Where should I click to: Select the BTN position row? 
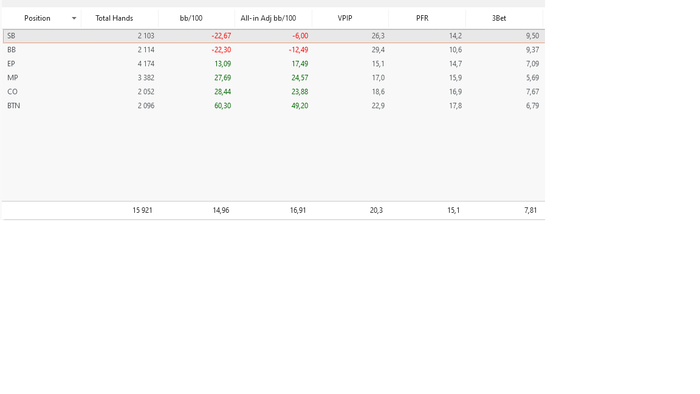click(x=274, y=106)
